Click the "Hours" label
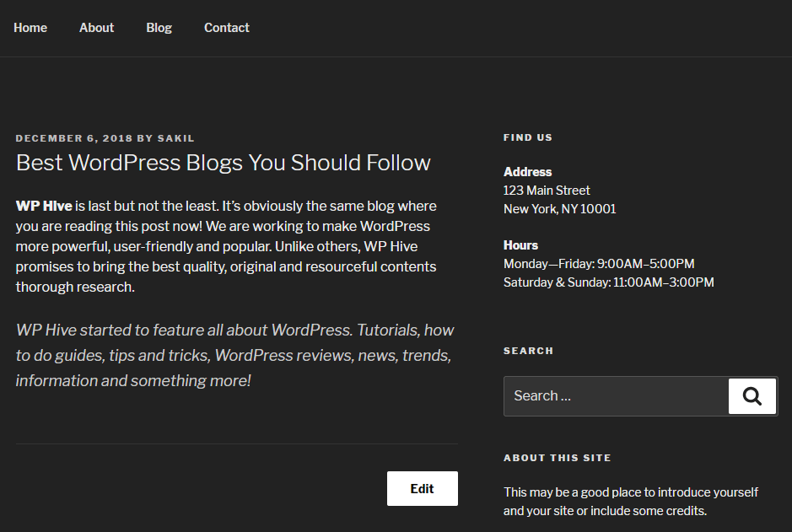 pos(520,245)
